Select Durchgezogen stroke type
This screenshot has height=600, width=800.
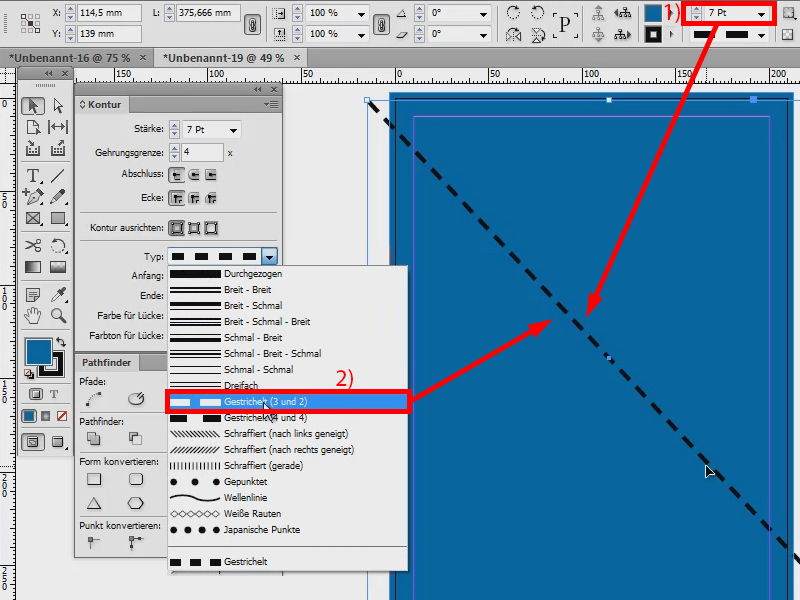[288, 274]
